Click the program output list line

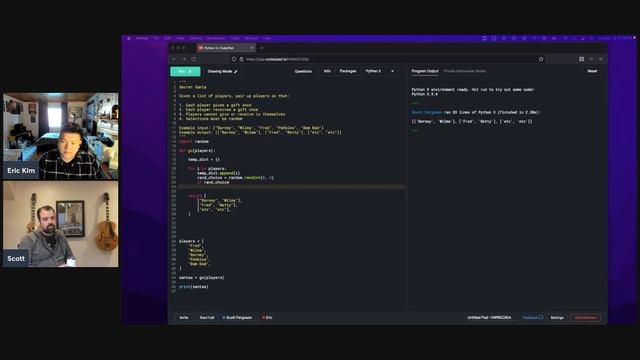tap(472, 121)
